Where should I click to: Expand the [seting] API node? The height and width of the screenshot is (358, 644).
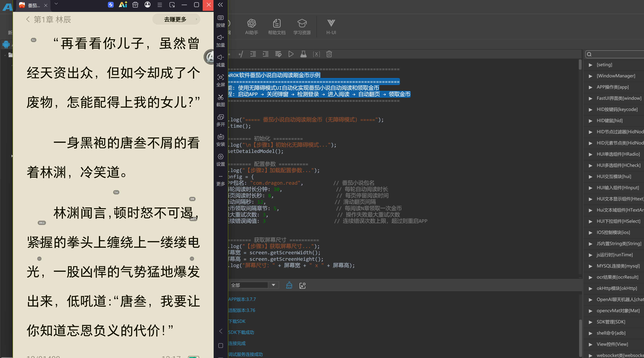[590, 65]
